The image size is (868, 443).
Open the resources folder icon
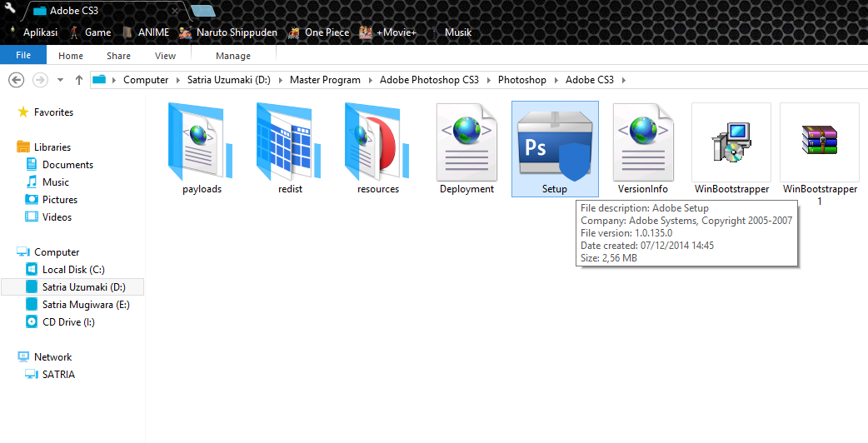377,141
